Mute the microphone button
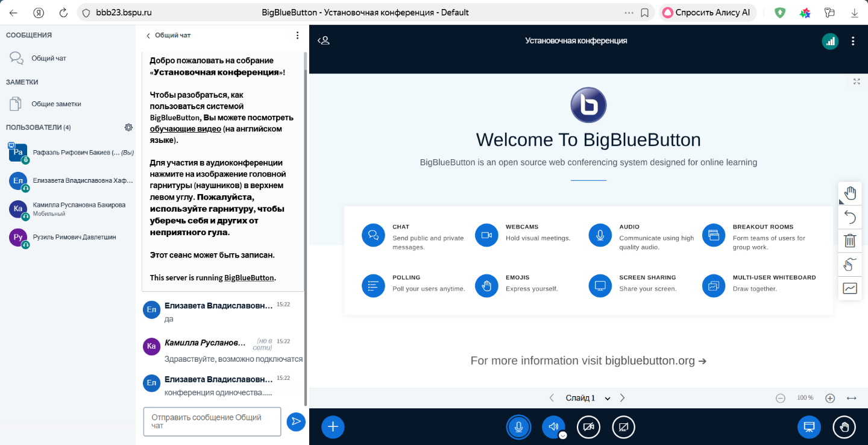The image size is (868, 445). pos(518,427)
